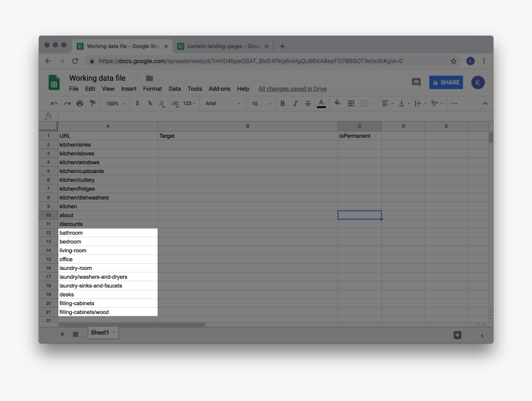Click the browser address bar URL
The width and height of the screenshot is (532, 401).
(x=251, y=61)
